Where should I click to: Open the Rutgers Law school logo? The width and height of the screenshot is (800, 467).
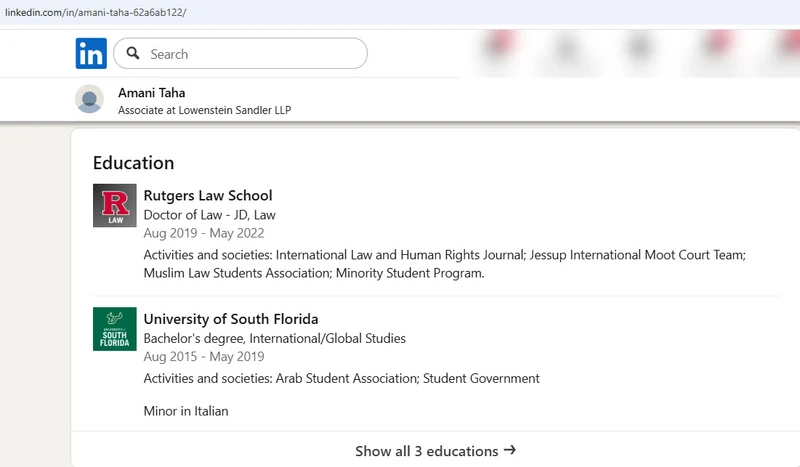114,205
